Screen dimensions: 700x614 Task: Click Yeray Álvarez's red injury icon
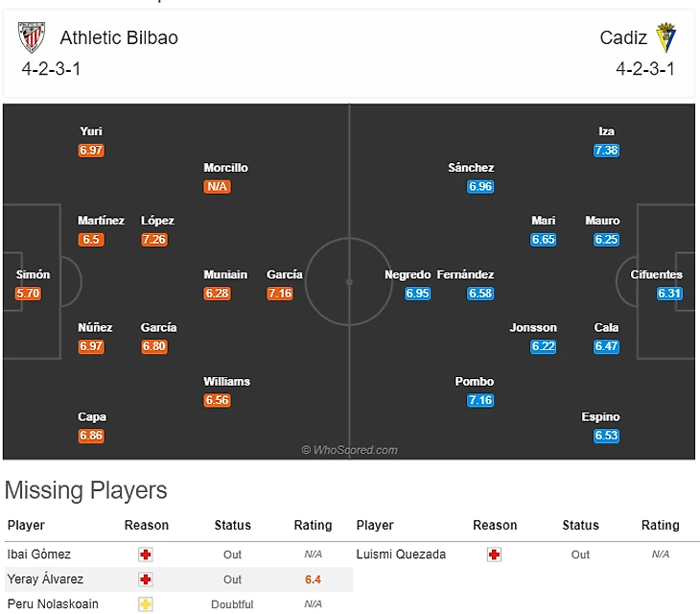point(146,579)
